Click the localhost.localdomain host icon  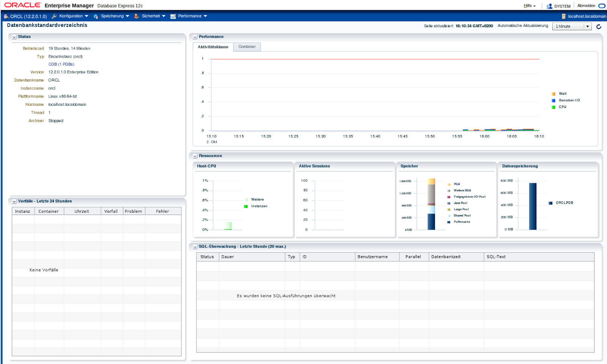click(x=564, y=16)
